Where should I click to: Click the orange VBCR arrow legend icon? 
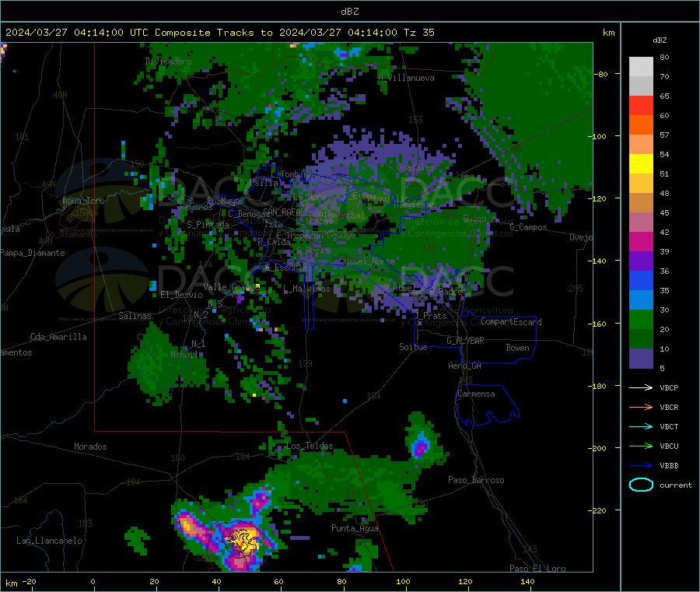pyautogui.click(x=641, y=407)
